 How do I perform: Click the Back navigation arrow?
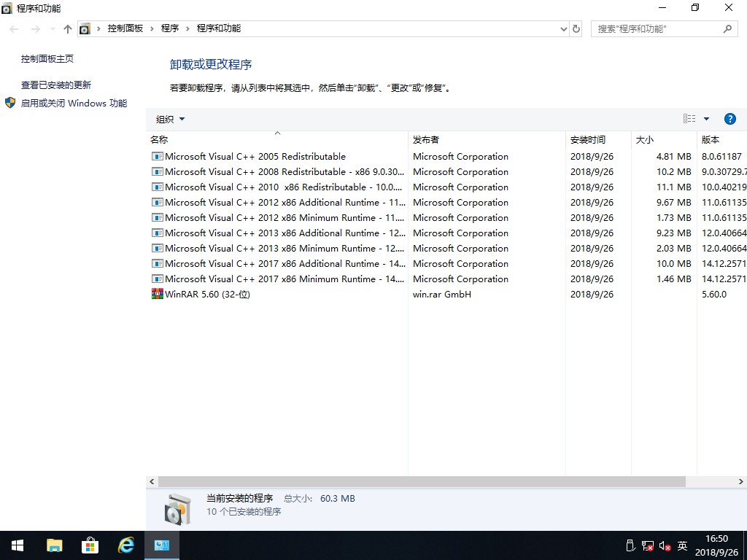[x=15, y=29]
